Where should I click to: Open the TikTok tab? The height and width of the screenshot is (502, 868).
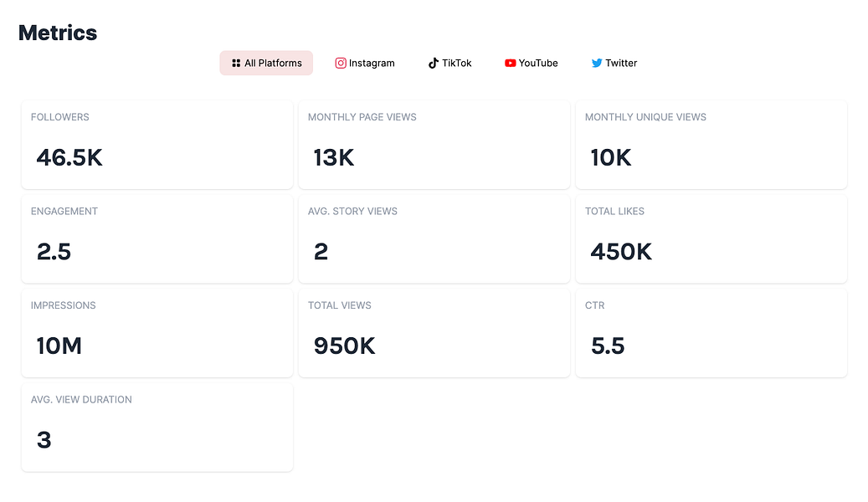point(449,63)
